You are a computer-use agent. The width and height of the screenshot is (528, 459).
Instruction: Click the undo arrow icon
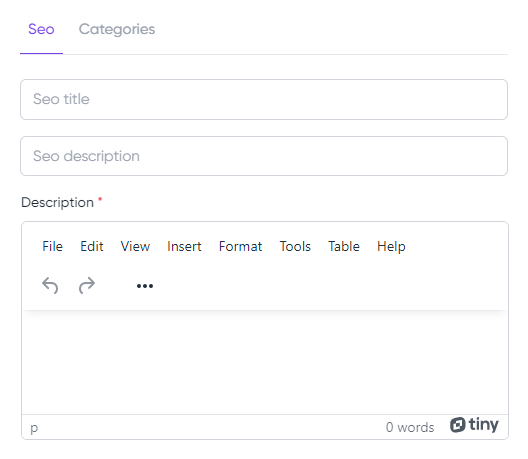click(50, 286)
